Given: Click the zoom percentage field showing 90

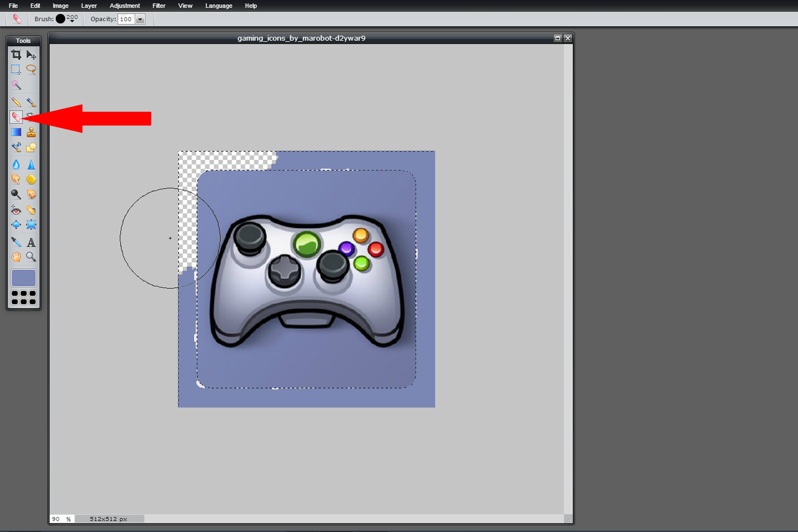Looking at the screenshot, I should (56, 519).
